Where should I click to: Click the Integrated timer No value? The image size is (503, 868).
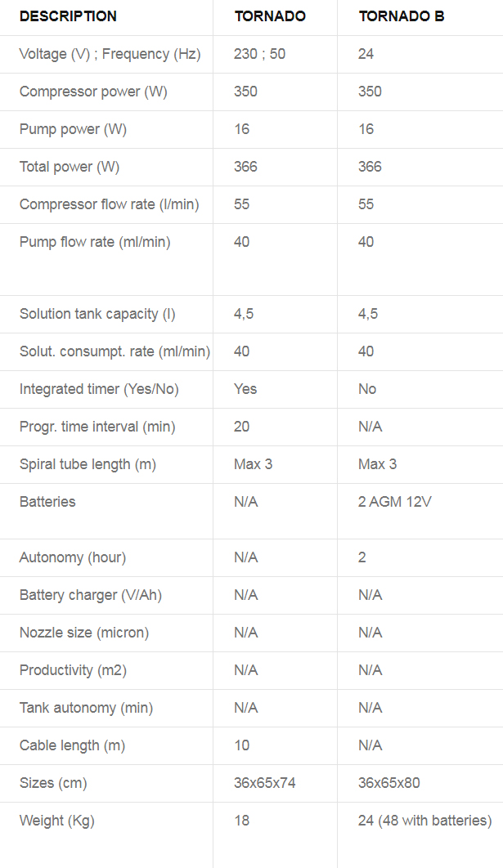(367, 389)
